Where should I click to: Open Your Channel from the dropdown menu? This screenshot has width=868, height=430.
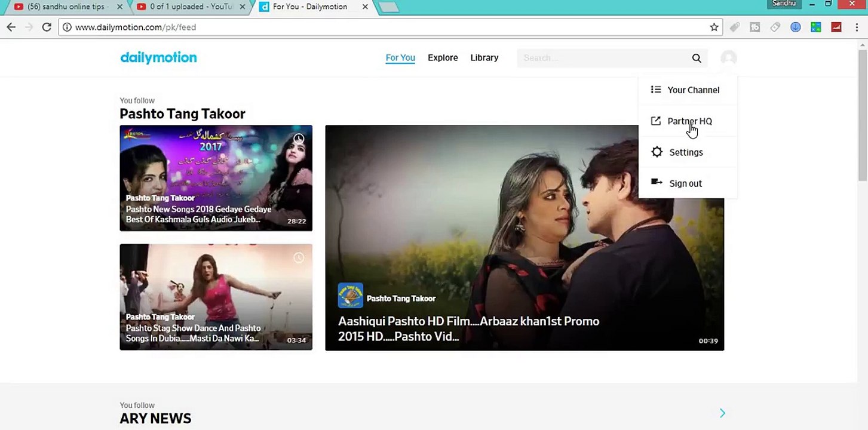[x=688, y=90]
